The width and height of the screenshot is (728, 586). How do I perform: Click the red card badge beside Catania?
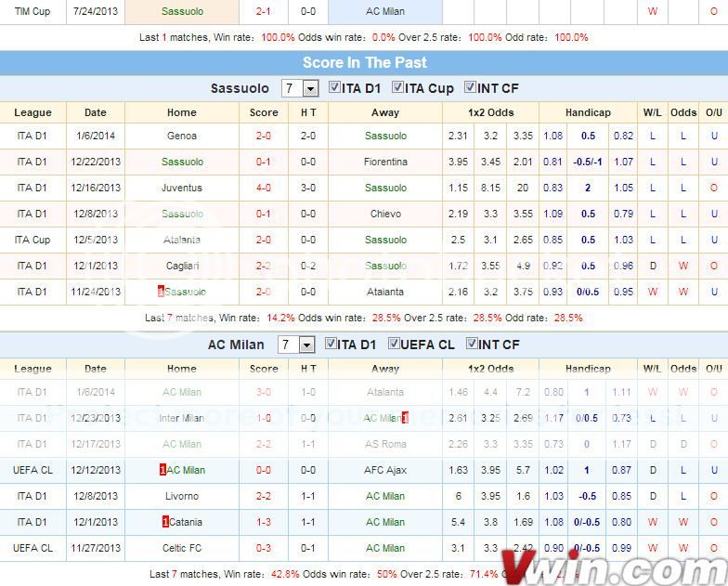pos(165,522)
